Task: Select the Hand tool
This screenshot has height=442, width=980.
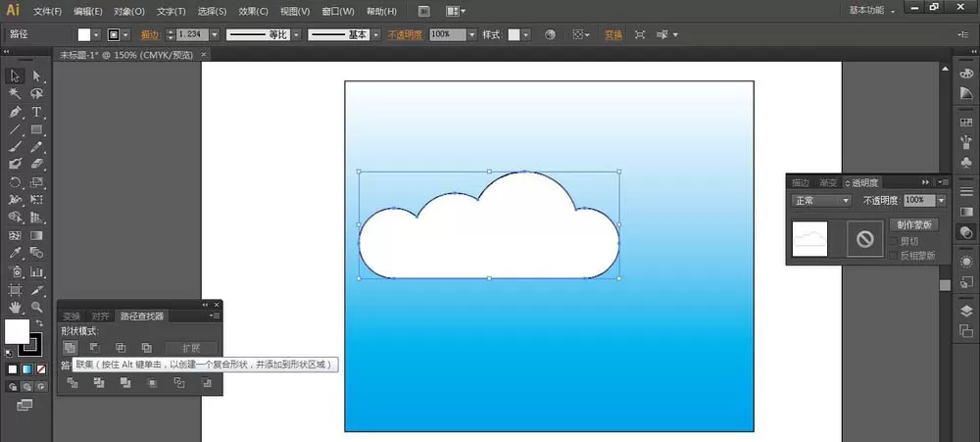Action: click(x=15, y=307)
